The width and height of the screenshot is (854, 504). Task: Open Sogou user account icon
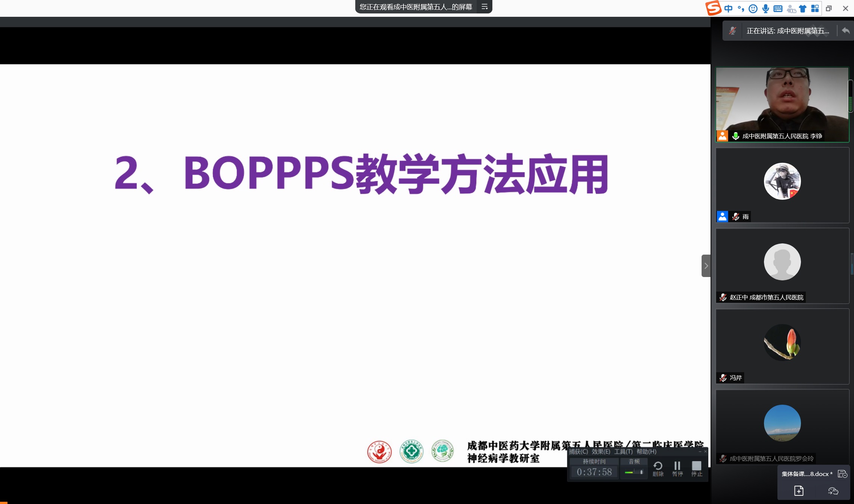click(x=791, y=9)
